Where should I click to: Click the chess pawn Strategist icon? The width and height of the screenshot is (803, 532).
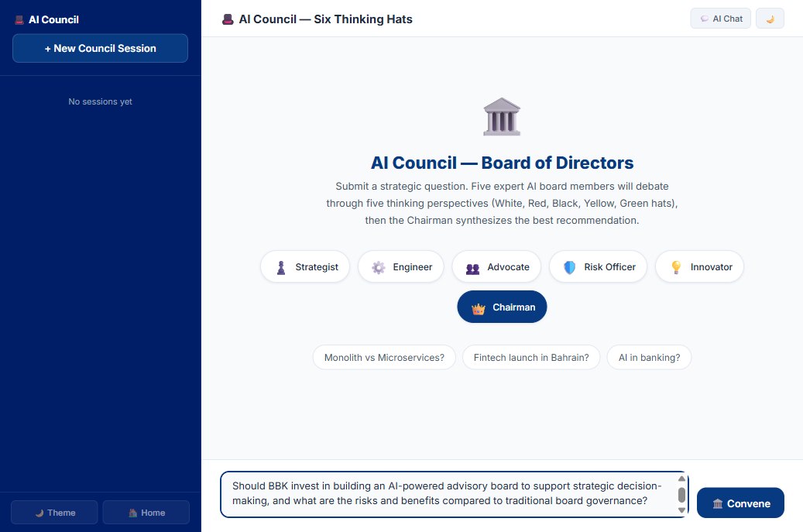[x=280, y=267]
